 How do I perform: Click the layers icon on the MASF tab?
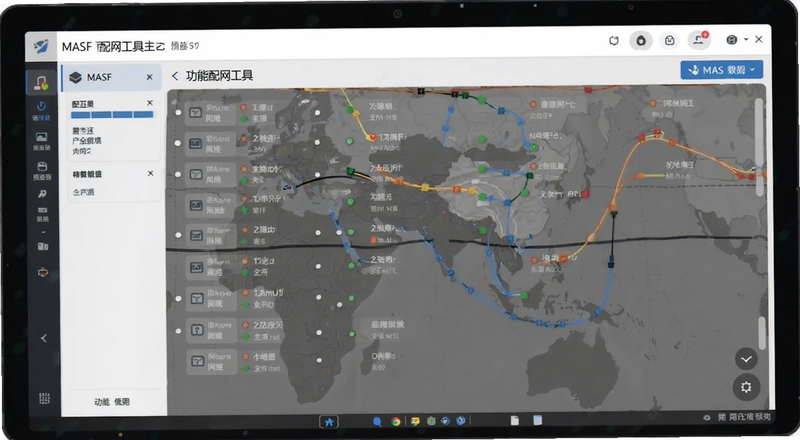click(x=76, y=77)
